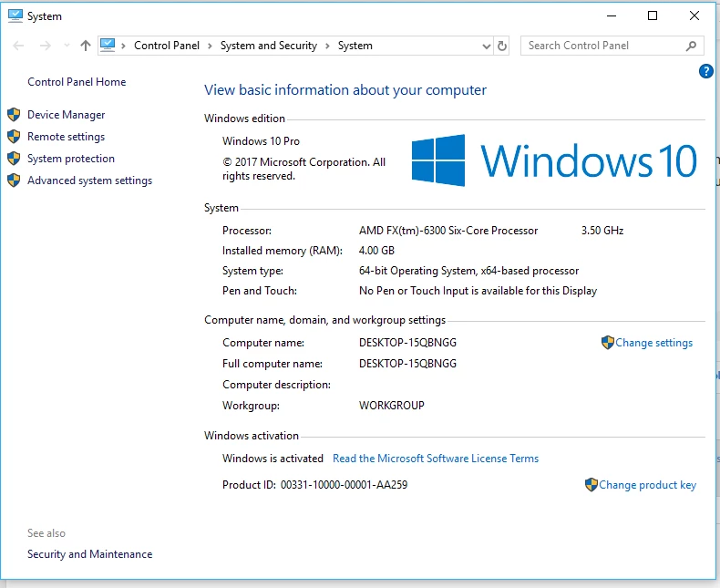Open Device Manager link

(x=67, y=115)
